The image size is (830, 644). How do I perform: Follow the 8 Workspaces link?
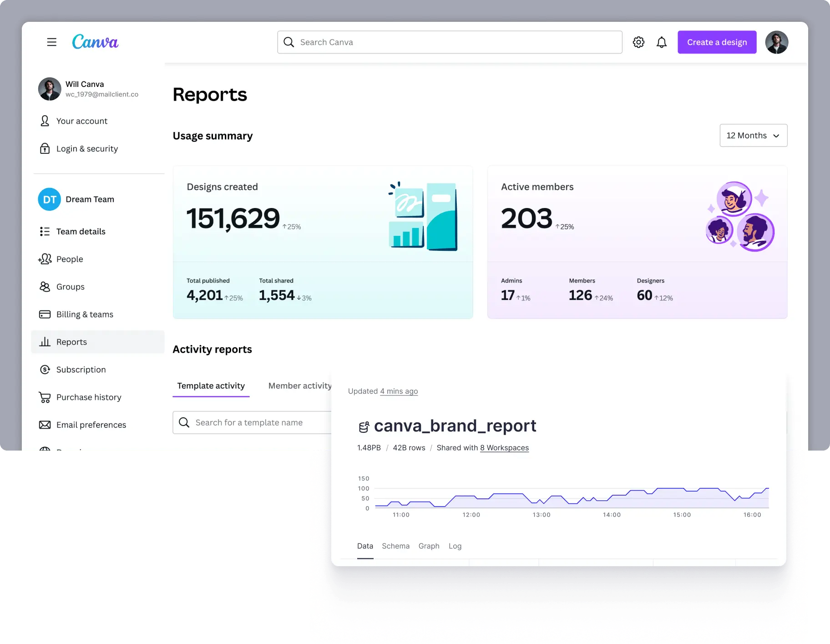[504, 448]
